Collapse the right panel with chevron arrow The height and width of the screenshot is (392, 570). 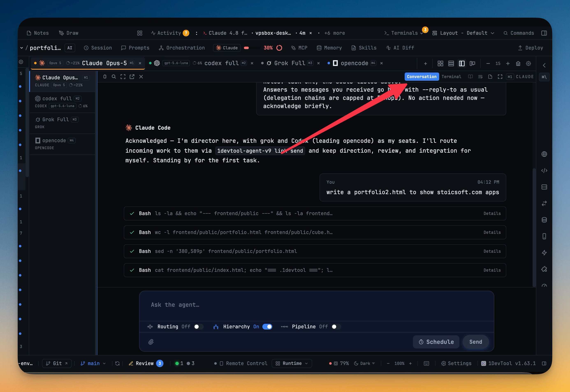[544, 65]
